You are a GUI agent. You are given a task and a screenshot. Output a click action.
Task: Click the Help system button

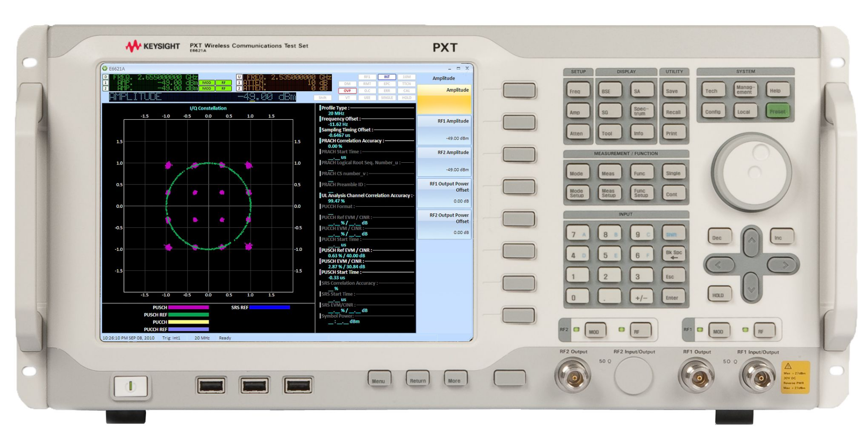[778, 90]
